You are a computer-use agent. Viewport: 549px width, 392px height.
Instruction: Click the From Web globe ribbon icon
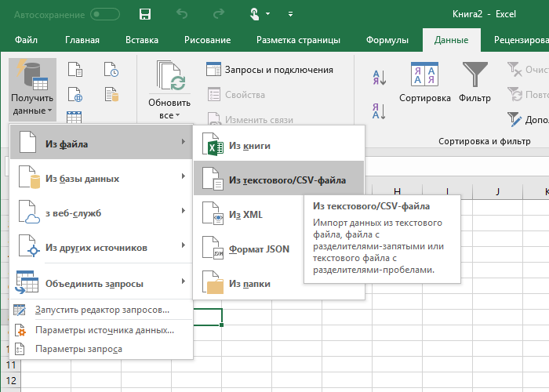(75, 95)
